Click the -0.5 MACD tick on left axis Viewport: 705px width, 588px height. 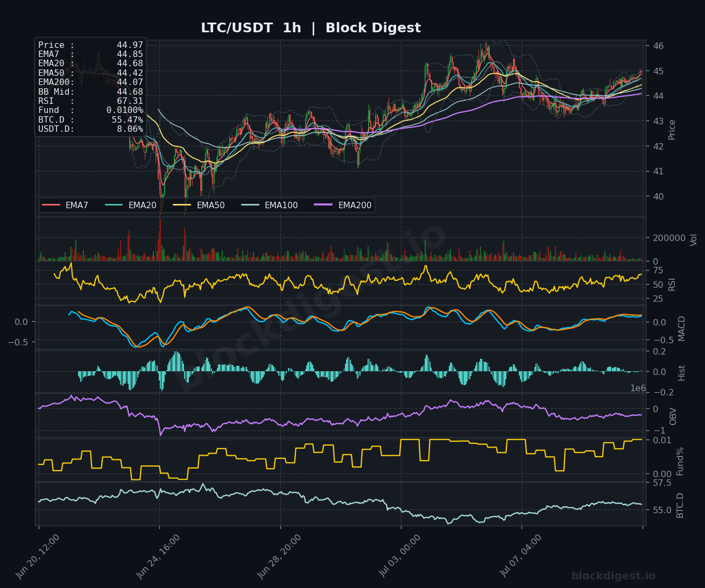18,342
